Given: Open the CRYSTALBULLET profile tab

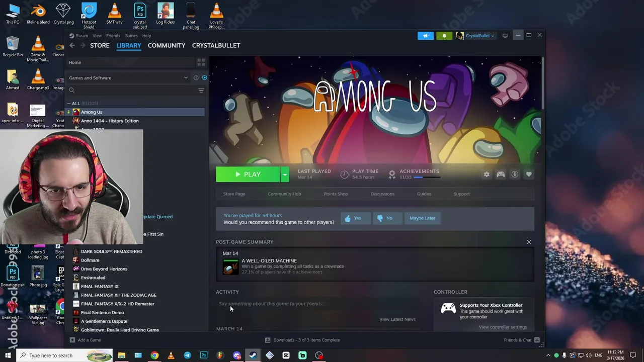Looking at the screenshot, I should coord(216,45).
